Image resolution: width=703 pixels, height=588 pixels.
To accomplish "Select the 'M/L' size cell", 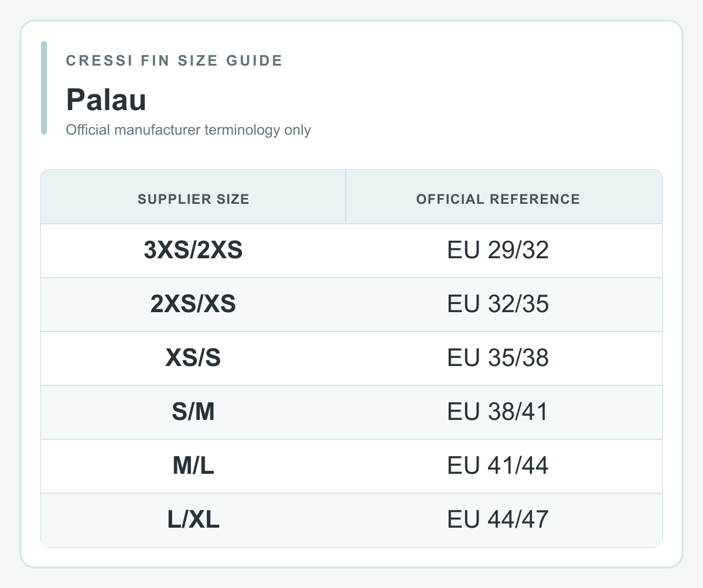I will pos(193,466).
